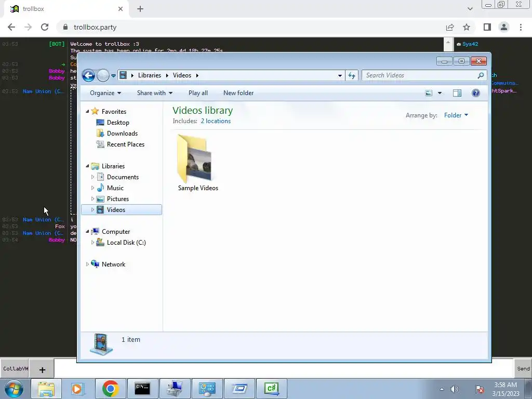Open the browser three-dot menu
The image size is (532, 399).
pyautogui.click(x=521, y=27)
